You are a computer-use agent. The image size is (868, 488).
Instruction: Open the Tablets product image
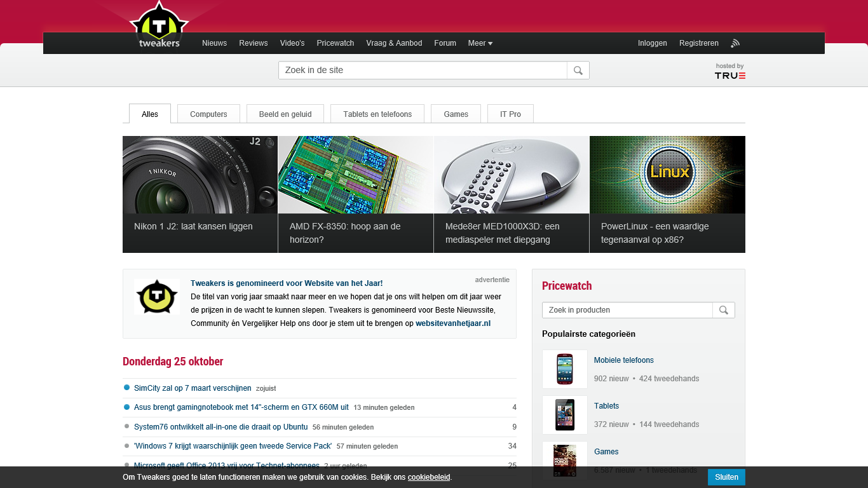pyautogui.click(x=565, y=415)
